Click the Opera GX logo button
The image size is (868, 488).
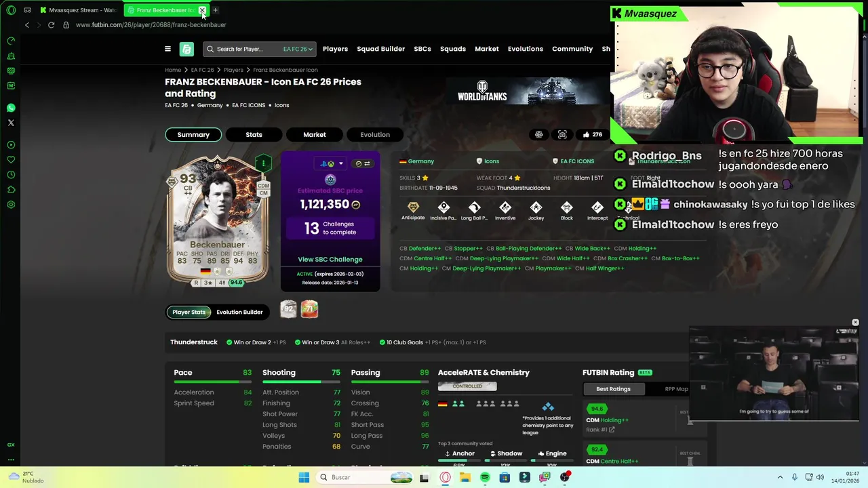pyautogui.click(x=11, y=10)
